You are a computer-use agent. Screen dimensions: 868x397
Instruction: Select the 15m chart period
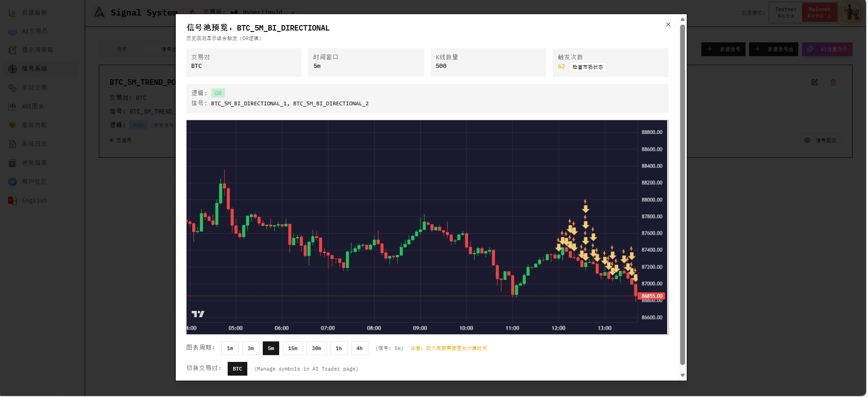292,349
